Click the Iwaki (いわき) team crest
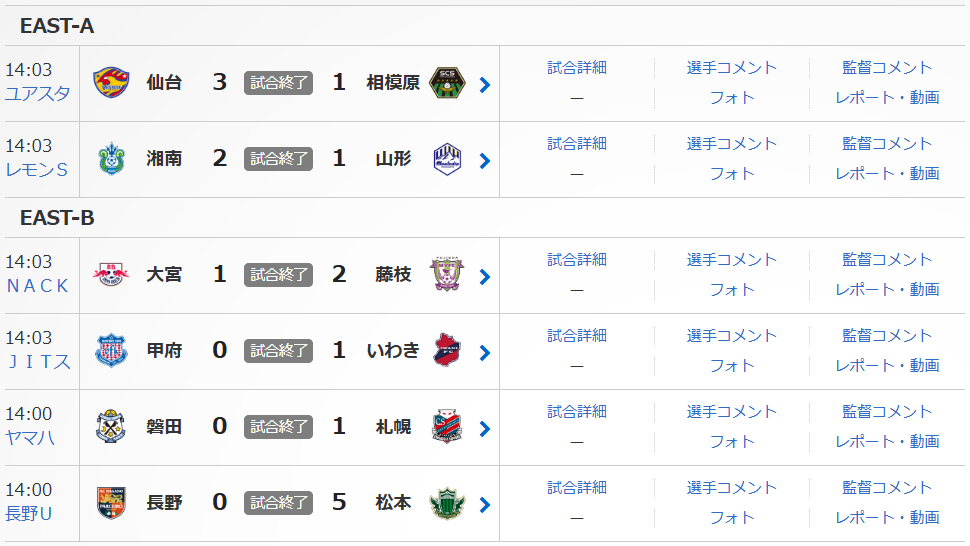Viewport: 970px width, 546px height. [x=447, y=351]
